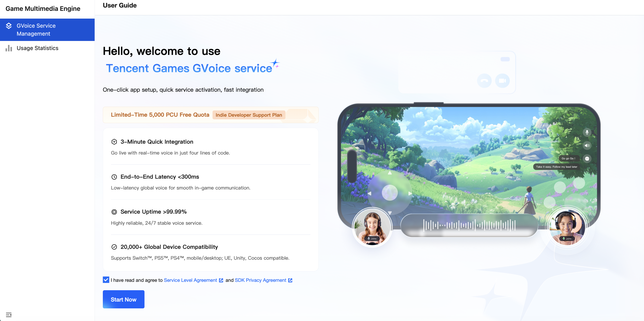This screenshot has height=321, width=644.
Task: Open the Service Level Agreement link
Action: (x=190, y=280)
